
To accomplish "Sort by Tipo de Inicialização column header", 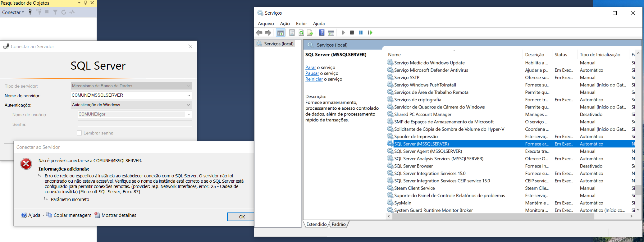I will pyautogui.click(x=600, y=55).
